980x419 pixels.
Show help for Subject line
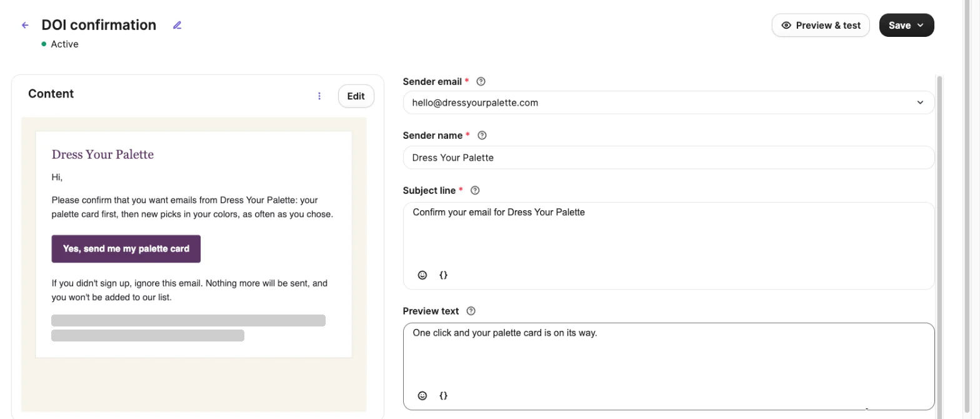[x=475, y=190]
